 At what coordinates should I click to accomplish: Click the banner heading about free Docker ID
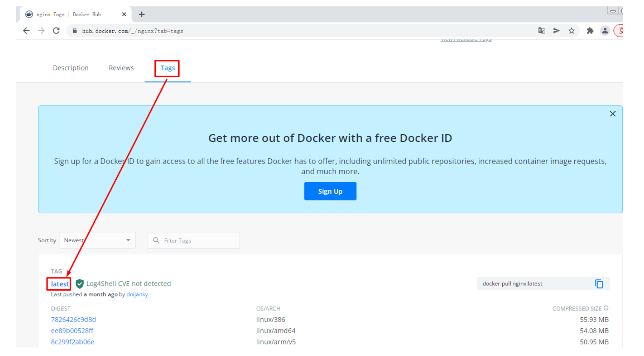click(x=330, y=138)
